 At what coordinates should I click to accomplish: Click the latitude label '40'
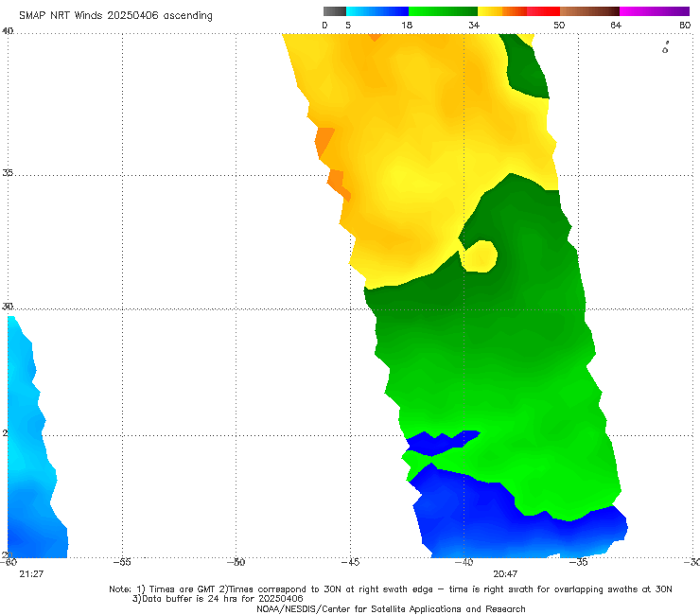point(8,31)
